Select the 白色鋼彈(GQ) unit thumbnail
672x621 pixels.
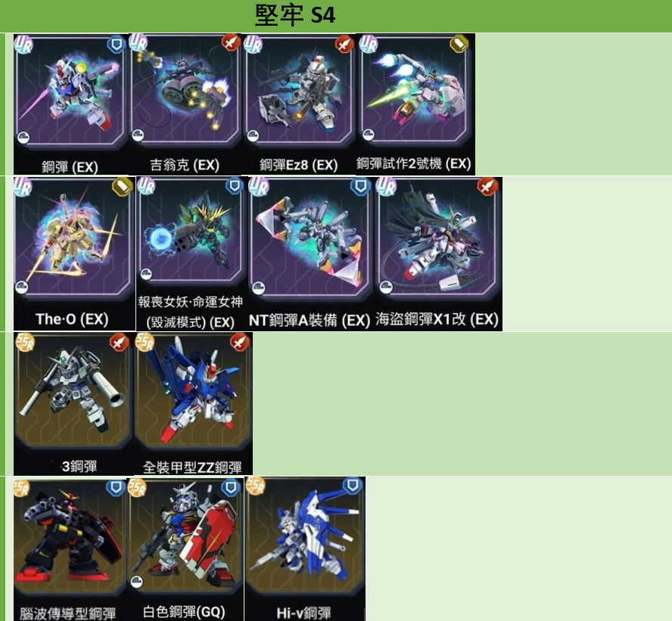[185, 548]
